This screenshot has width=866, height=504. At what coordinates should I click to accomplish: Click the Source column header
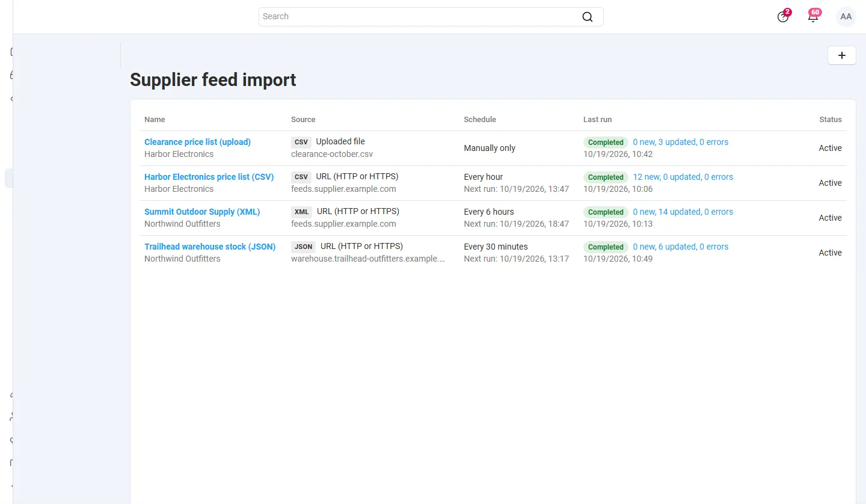pos(303,120)
